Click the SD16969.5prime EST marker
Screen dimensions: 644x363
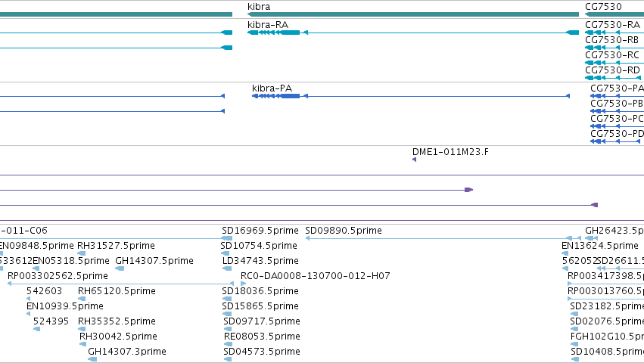(227, 238)
